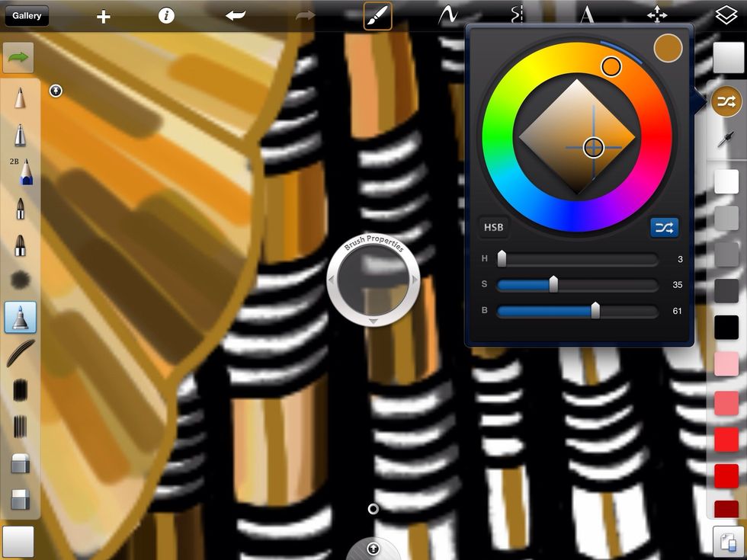Open the Gallery

pos(26,15)
